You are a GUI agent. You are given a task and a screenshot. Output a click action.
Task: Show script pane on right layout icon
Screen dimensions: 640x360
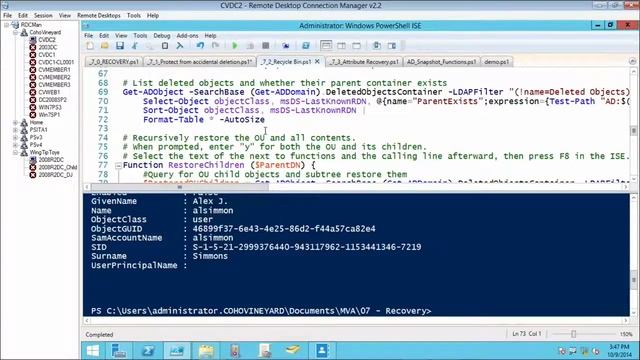click(x=341, y=46)
